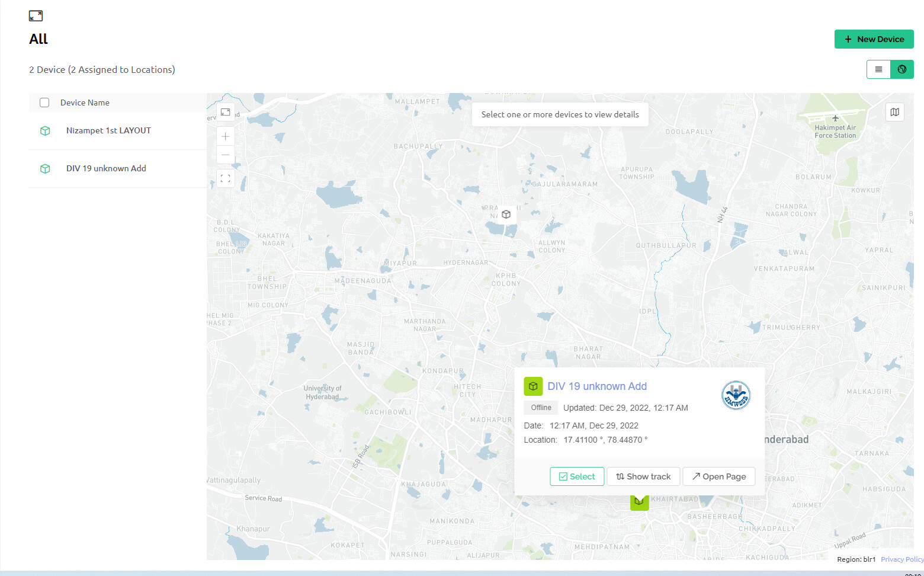Show track for the selected device

(x=643, y=476)
